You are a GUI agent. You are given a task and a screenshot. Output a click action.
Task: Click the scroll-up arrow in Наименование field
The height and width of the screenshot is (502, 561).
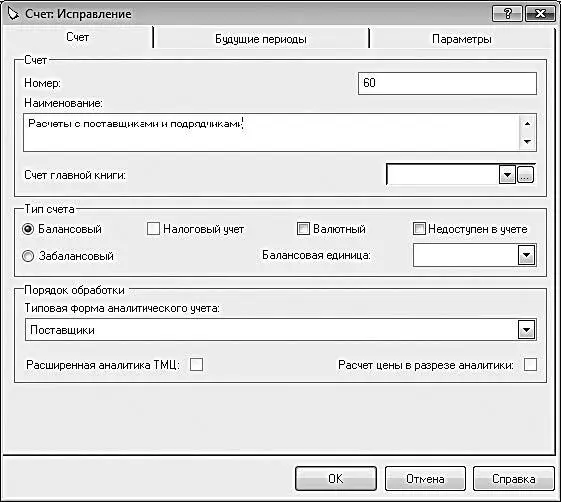pyautogui.click(x=527, y=124)
